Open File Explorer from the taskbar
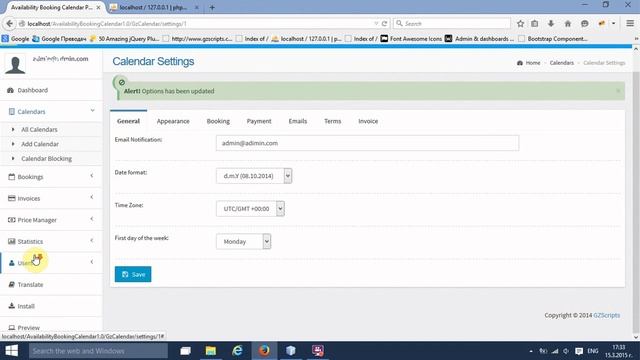 [x=211, y=351]
